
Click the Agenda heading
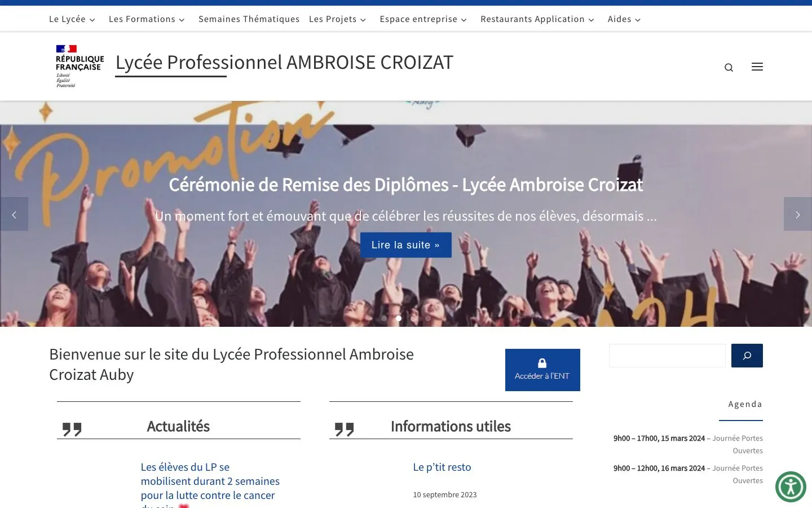coord(745,404)
